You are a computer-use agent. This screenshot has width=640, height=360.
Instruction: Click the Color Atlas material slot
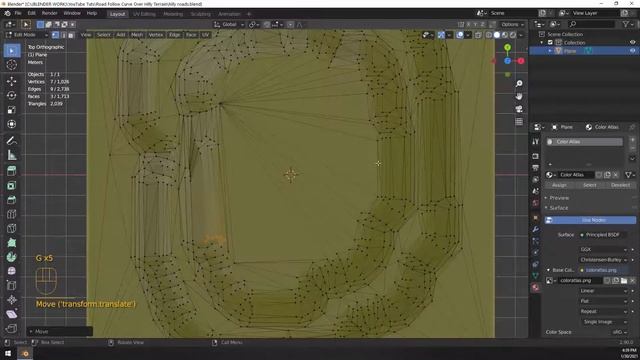point(584,142)
